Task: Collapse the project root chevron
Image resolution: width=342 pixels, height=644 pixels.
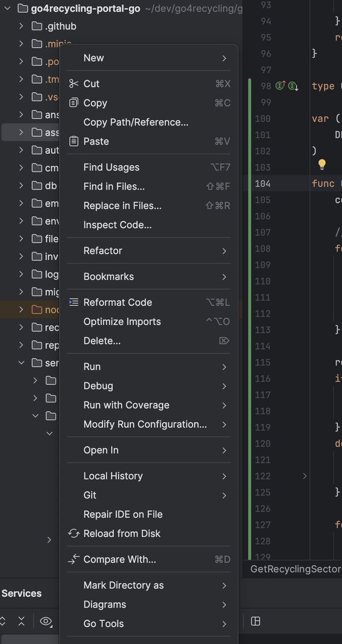Action: (x=8, y=9)
